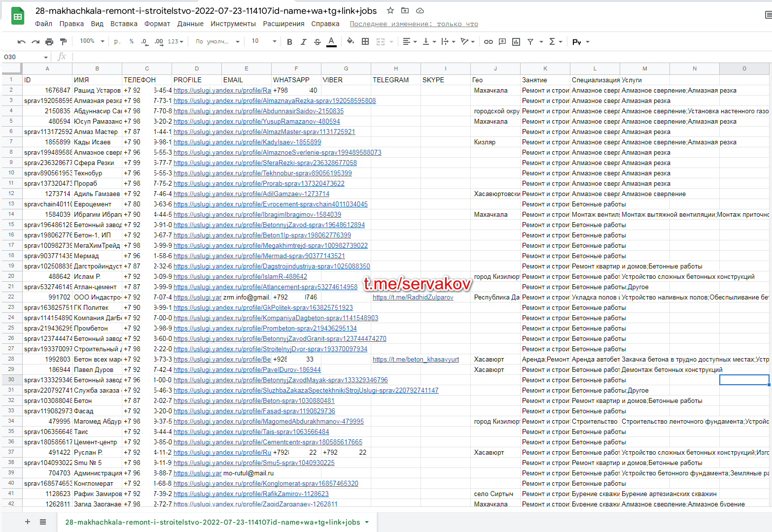Increase decimal places
The image size is (772, 532).
coord(158,41)
